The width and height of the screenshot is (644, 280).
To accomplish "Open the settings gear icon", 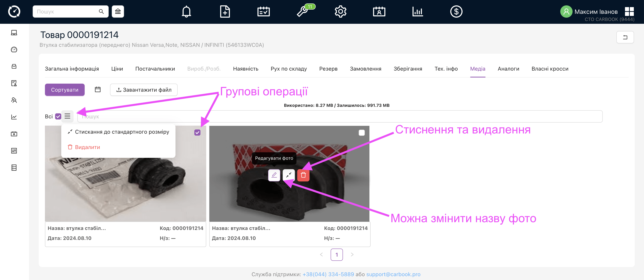I will (x=340, y=12).
